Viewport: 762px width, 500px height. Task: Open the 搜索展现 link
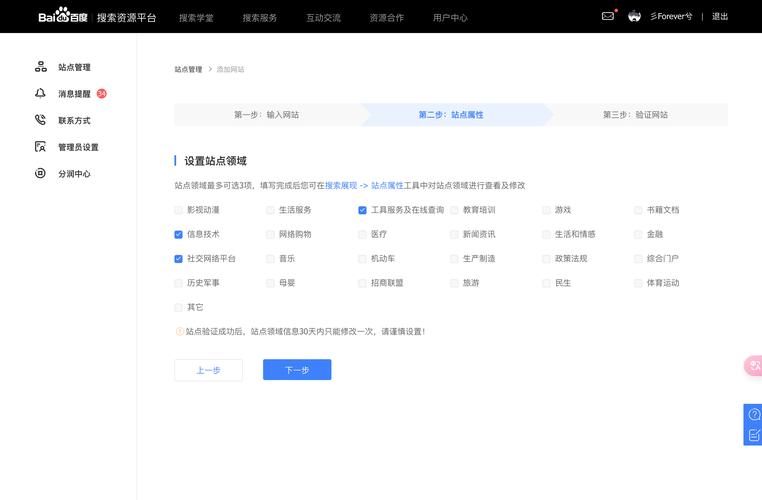(341, 185)
